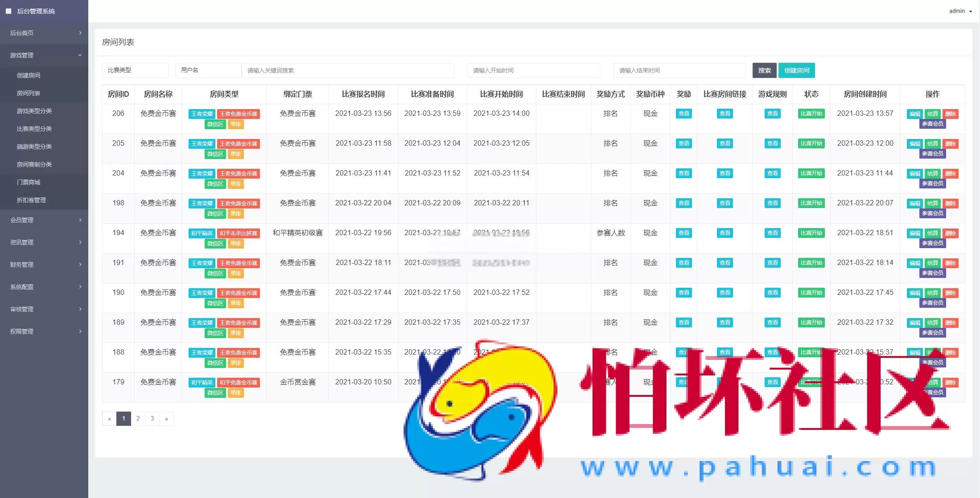
Task: Click the 和平击杀比拼赛 tag on room 179
Action: (239, 382)
